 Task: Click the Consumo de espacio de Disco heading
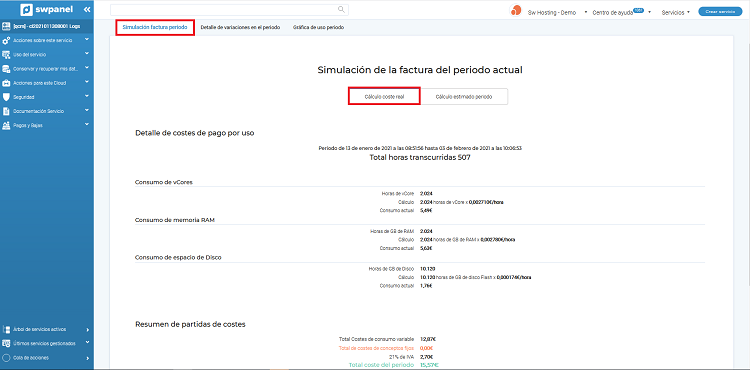point(178,257)
